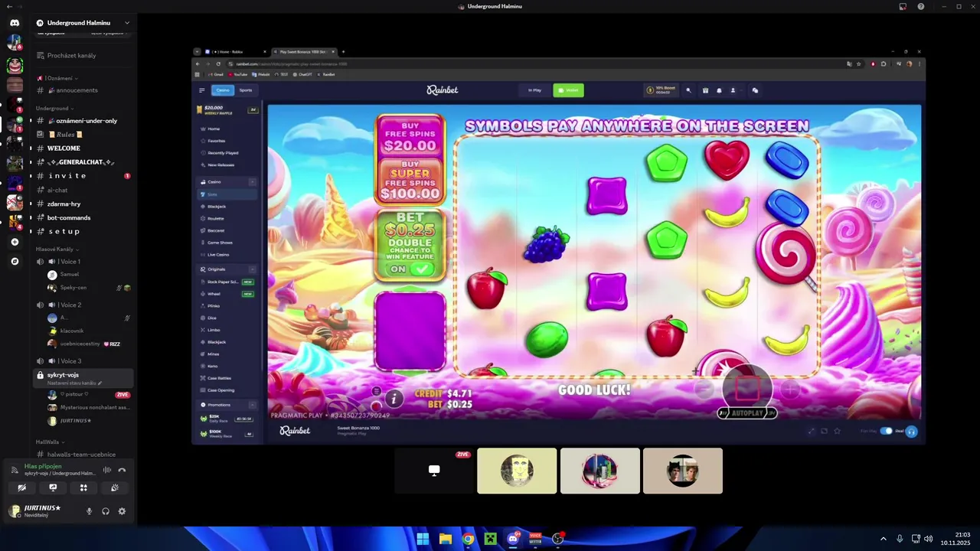The image size is (980, 551).
Task: Open the Rules channel
Action: (x=83, y=135)
